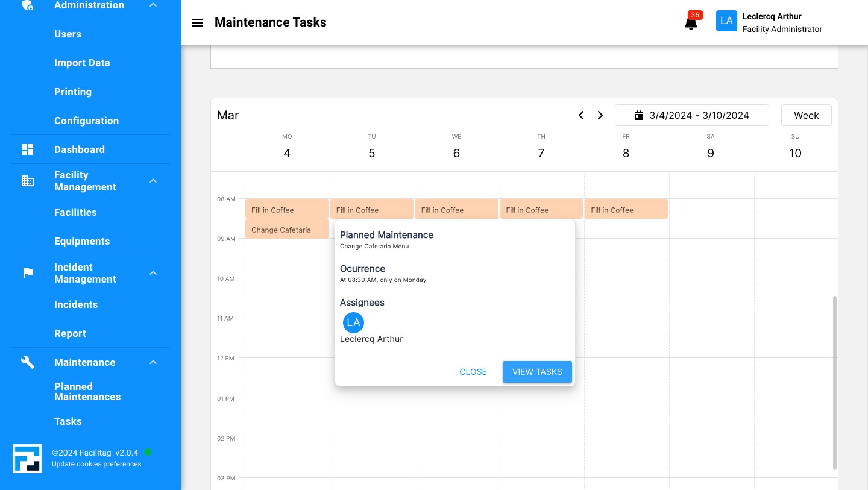This screenshot has height=490, width=868.
Task: Click the Dashboard grid icon
Action: (28, 149)
